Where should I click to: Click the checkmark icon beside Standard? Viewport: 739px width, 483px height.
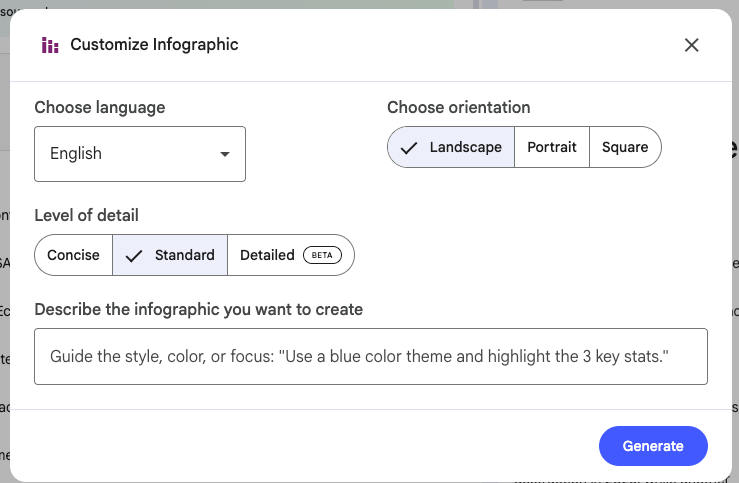pos(134,256)
